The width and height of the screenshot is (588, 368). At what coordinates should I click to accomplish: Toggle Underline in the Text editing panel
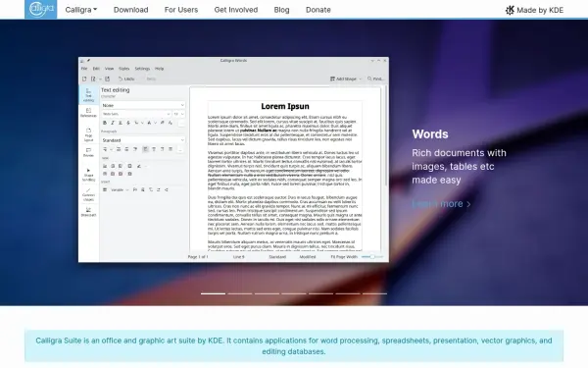[121, 123]
